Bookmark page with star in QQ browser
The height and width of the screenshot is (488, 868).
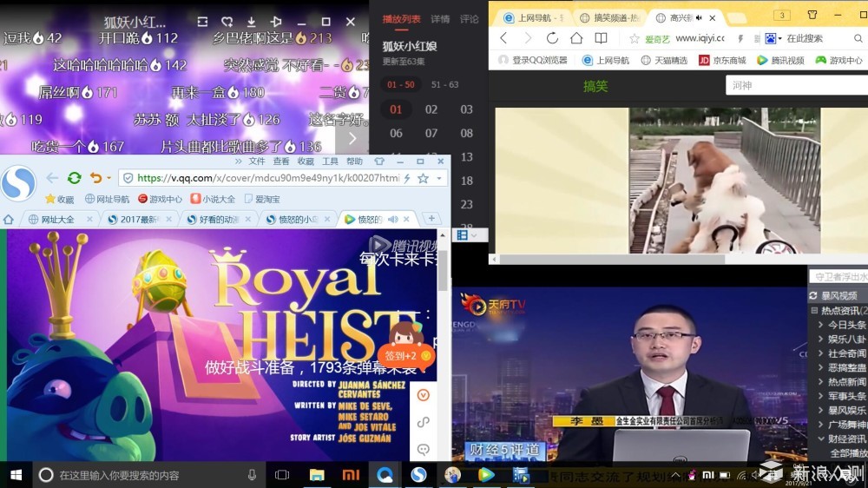(635, 38)
